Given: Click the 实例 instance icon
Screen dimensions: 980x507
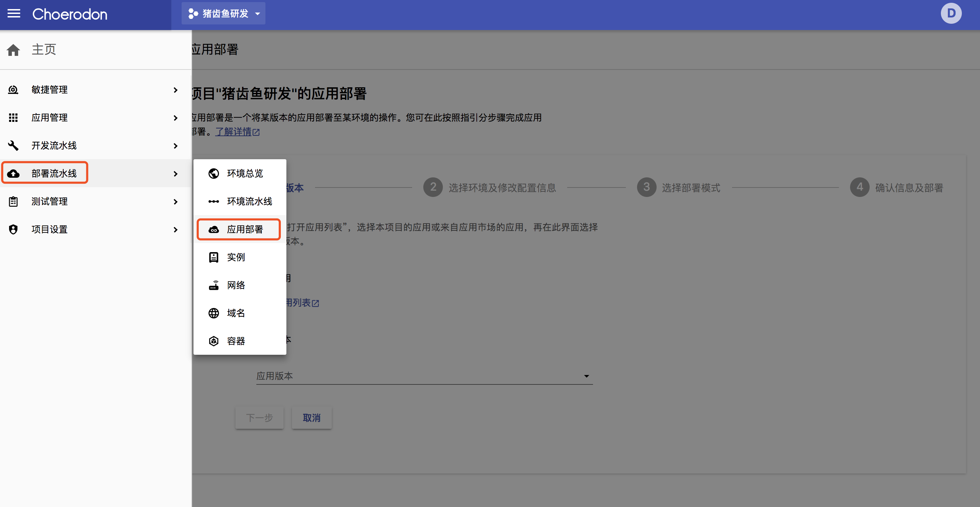Looking at the screenshot, I should tap(214, 257).
